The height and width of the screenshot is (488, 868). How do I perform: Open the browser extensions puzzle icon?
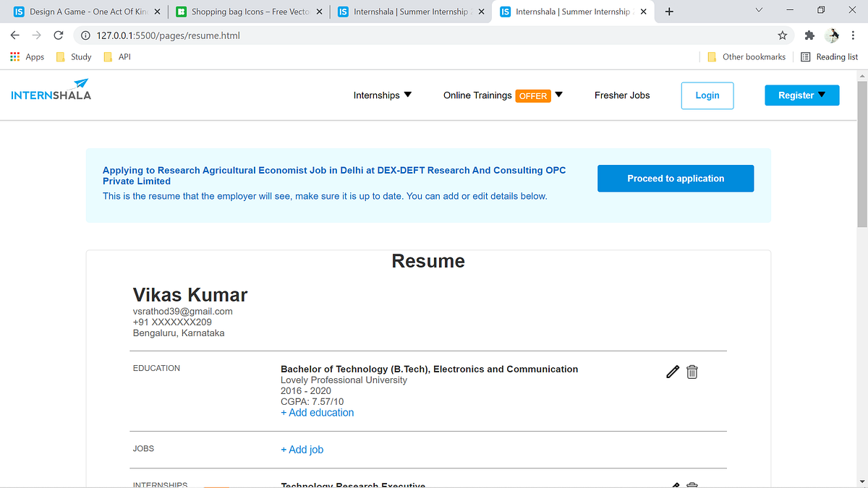809,34
